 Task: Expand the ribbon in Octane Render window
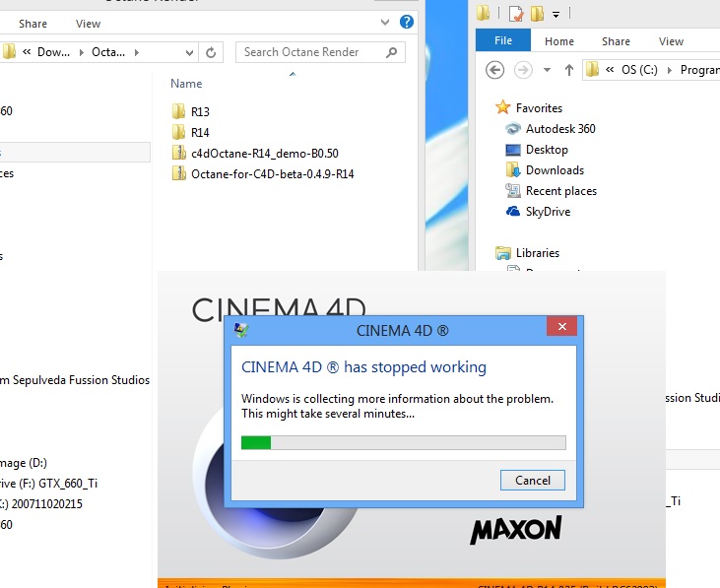[385, 22]
